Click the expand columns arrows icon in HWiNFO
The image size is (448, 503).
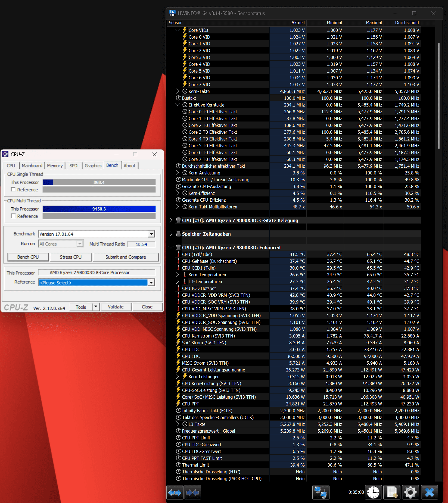coord(175,492)
